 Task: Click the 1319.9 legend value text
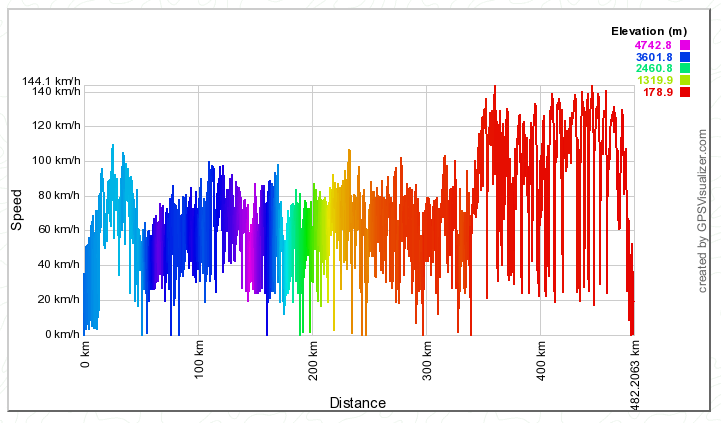pyautogui.click(x=653, y=81)
